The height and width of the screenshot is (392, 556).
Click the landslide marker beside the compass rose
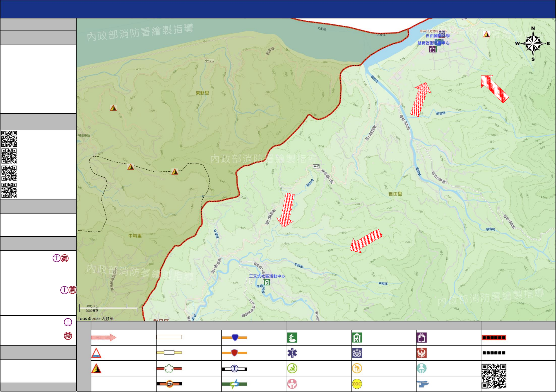(487, 34)
